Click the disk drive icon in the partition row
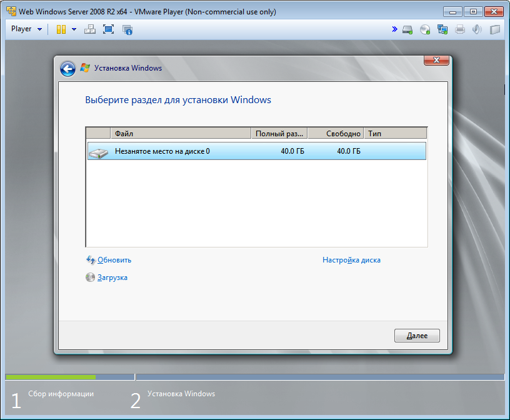Screen dimensions: 510x420 (98, 152)
